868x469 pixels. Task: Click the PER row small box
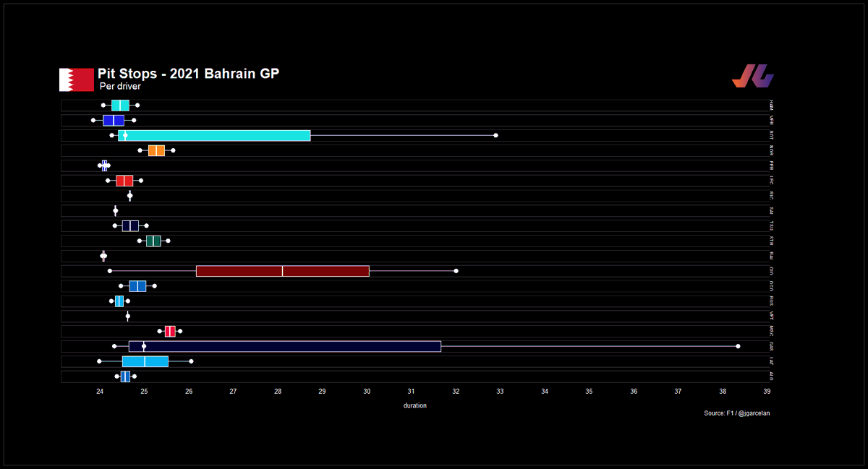(x=104, y=165)
